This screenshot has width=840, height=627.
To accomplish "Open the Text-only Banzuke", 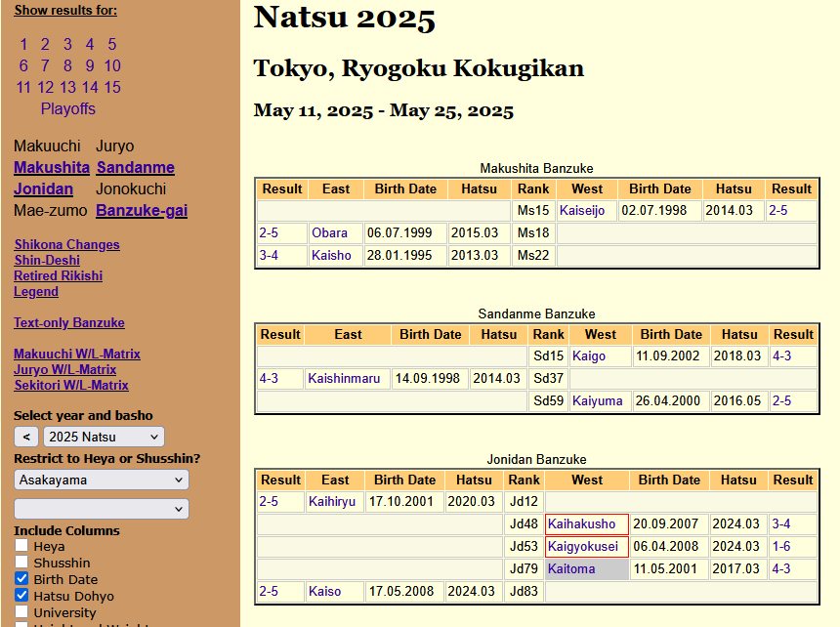I will coord(69,323).
